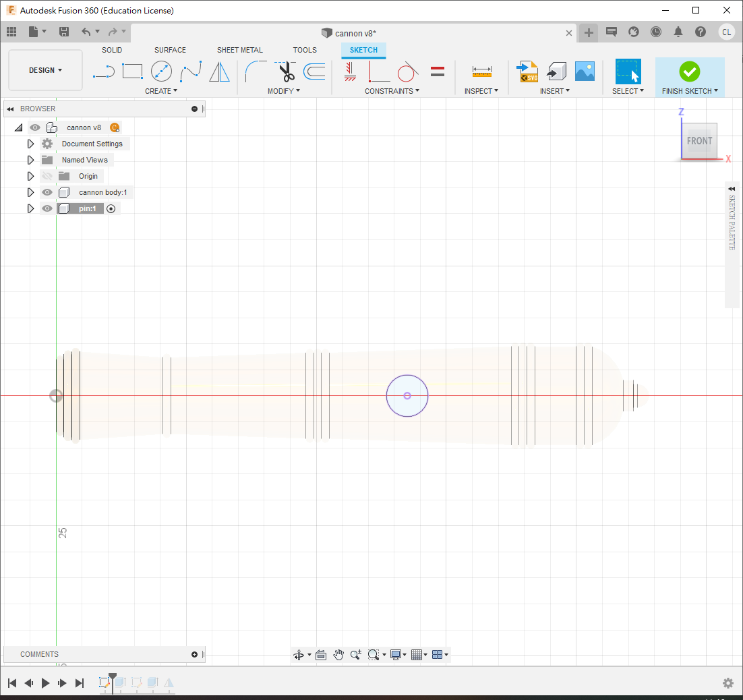Screen dimensions: 743x700
Task: Open the SHEET METAL tab
Action: click(239, 50)
